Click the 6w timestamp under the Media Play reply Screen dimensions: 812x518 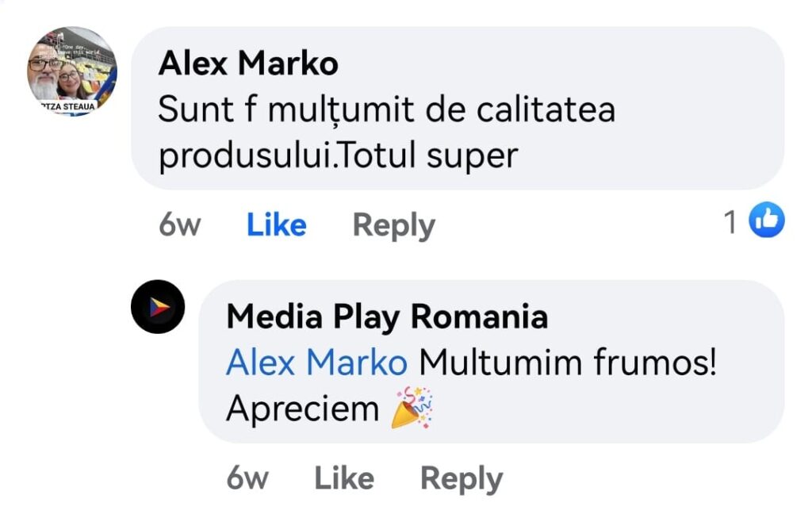click(x=247, y=478)
